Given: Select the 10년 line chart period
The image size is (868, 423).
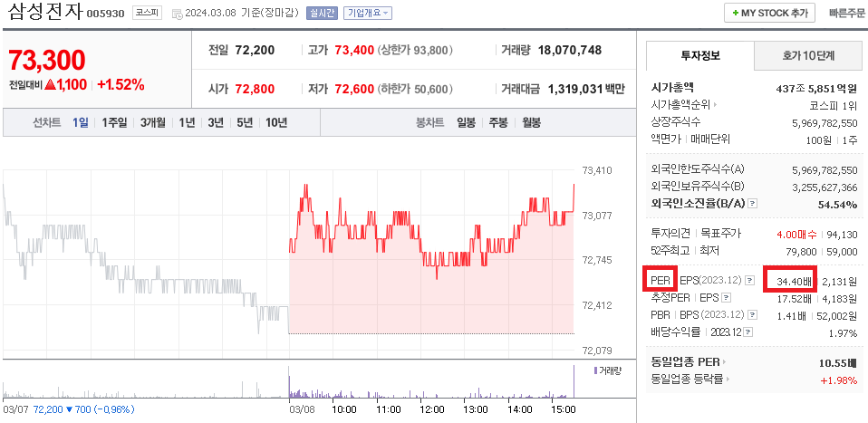Looking at the screenshot, I should tap(276, 123).
